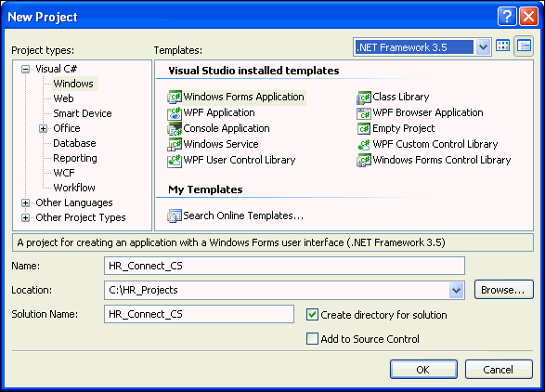Select the Web project type
This screenshot has height=392, width=545.
(63, 98)
